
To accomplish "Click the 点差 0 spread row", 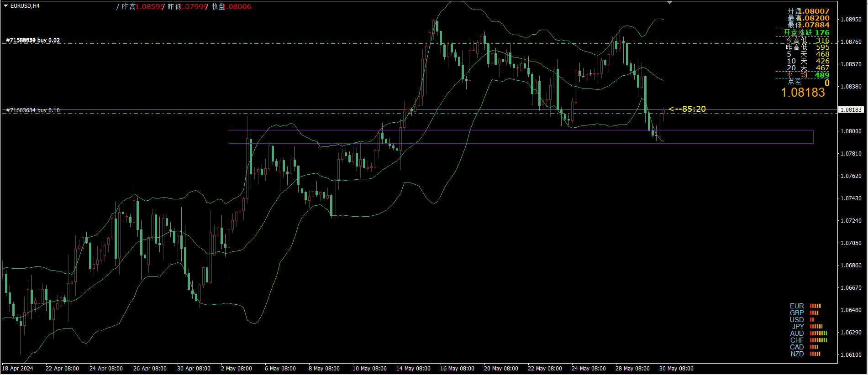I will 809,83.
